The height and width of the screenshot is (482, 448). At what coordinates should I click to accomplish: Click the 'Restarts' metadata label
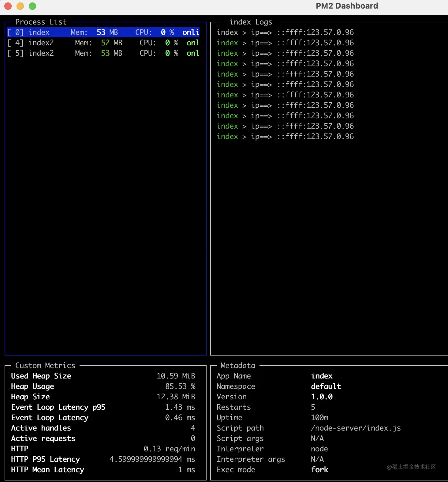click(x=234, y=407)
